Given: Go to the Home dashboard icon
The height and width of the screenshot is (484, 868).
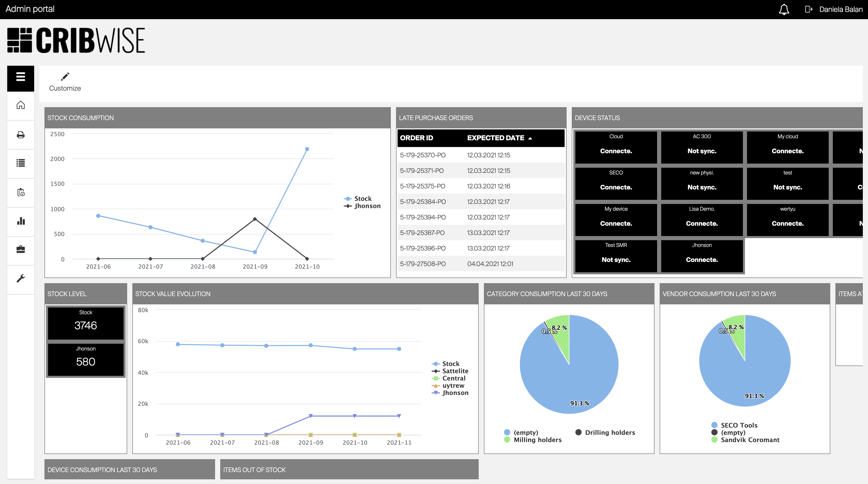Looking at the screenshot, I should (x=21, y=105).
